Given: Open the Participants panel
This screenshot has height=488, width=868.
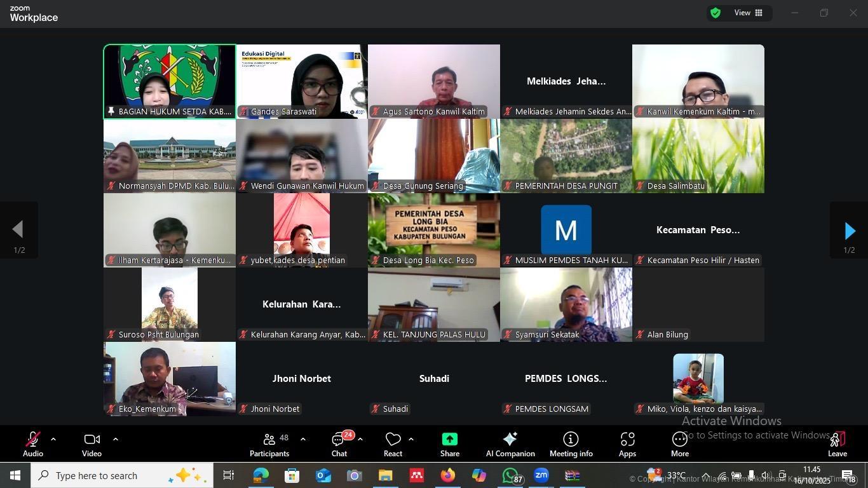Looking at the screenshot, I should coord(269,444).
